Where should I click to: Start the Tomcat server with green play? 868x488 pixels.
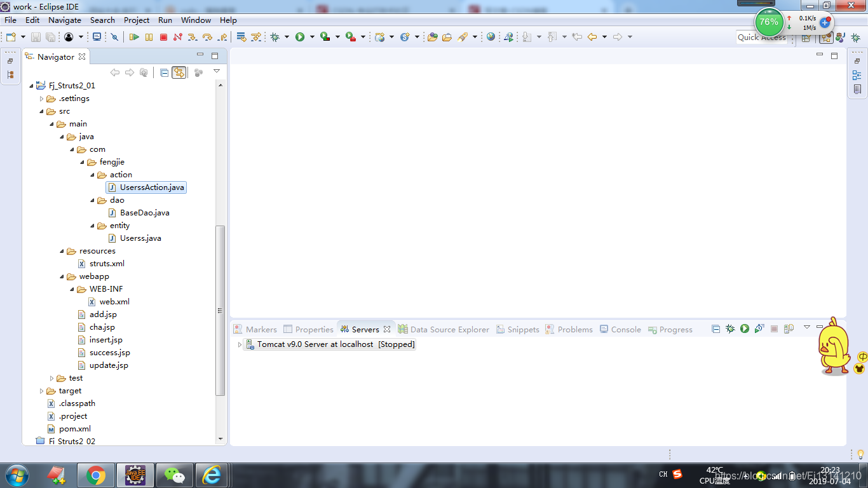[x=745, y=329]
